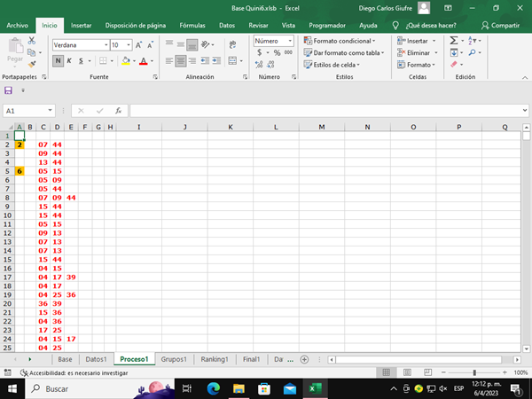Viewport: 532px width, 399px height.
Task: Toggle bold formatting (N button)
Action: click(x=58, y=60)
